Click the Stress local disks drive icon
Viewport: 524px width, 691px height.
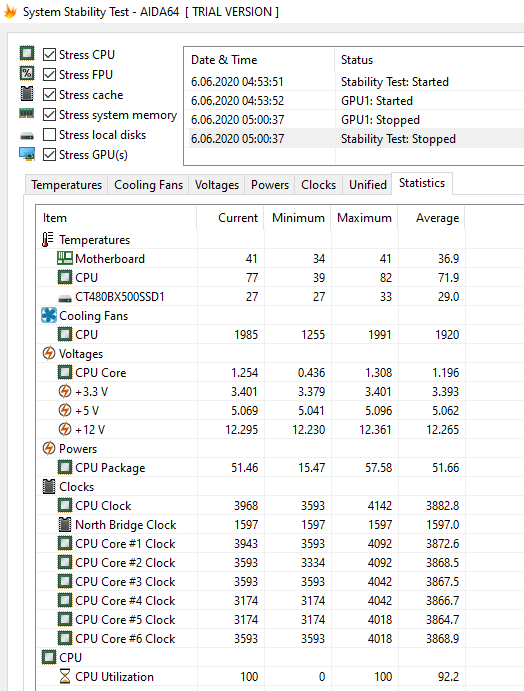[x=27, y=136]
